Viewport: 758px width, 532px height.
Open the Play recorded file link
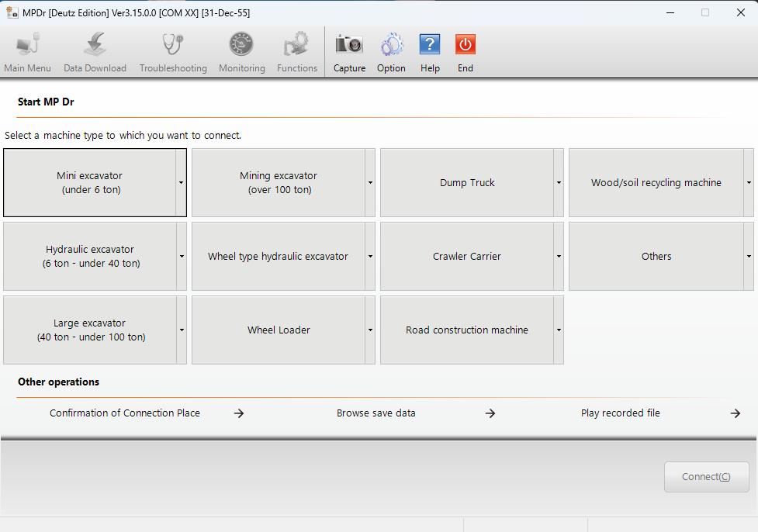click(x=620, y=413)
